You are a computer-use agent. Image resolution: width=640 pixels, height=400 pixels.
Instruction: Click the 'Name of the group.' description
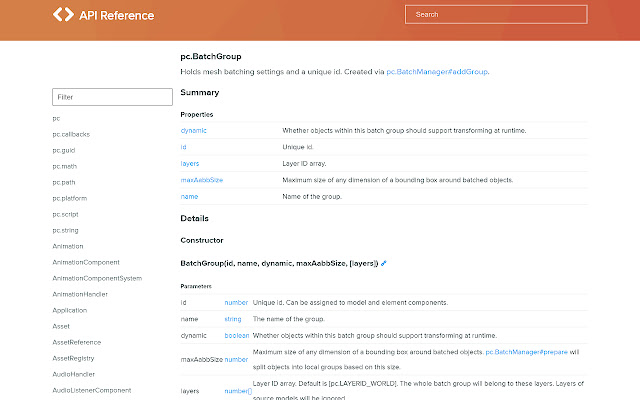pyautogui.click(x=312, y=197)
